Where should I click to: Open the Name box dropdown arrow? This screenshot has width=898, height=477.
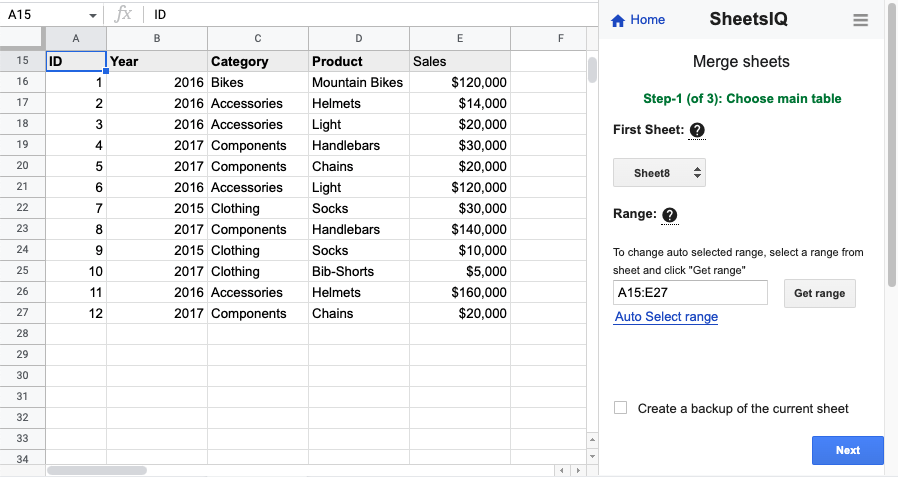point(93,15)
